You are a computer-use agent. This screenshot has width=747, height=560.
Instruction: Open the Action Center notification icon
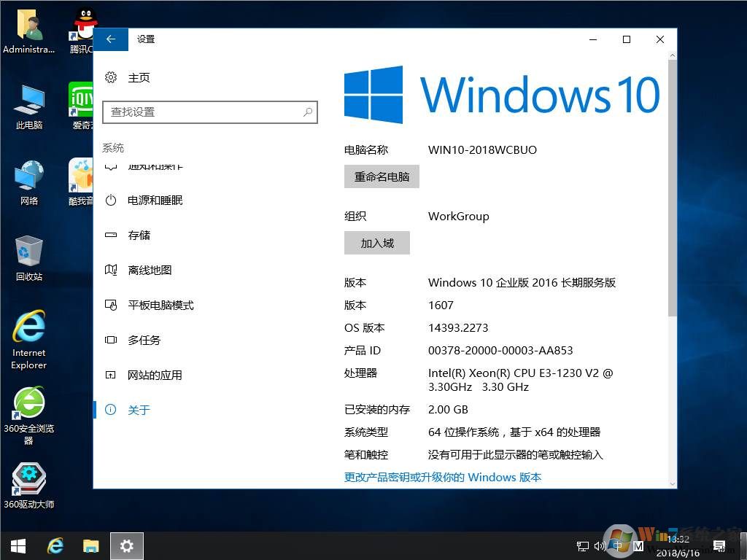click(719, 545)
